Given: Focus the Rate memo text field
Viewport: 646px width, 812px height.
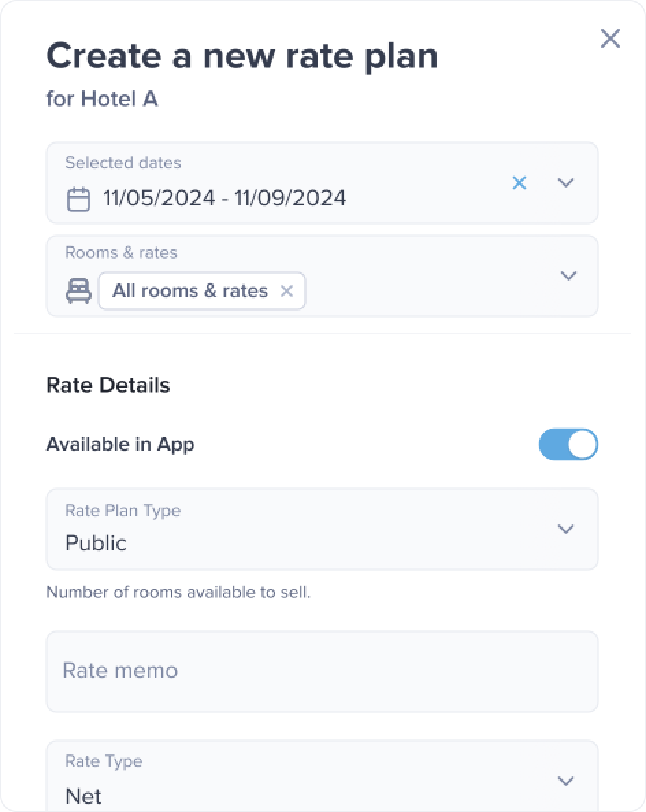Looking at the screenshot, I should [322, 671].
